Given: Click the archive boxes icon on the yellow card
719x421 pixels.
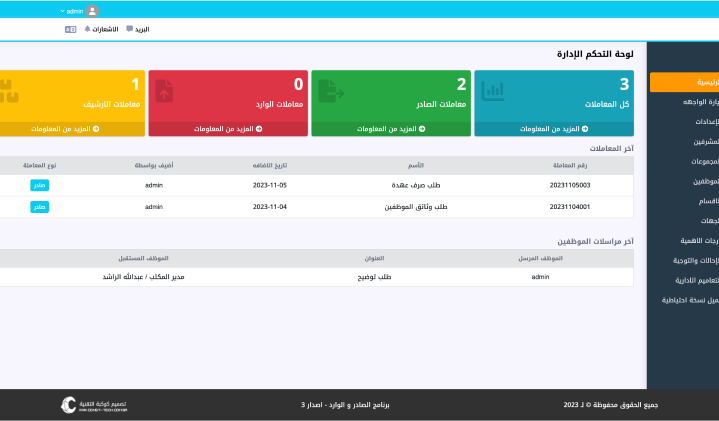Looking at the screenshot, I should point(9,91).
